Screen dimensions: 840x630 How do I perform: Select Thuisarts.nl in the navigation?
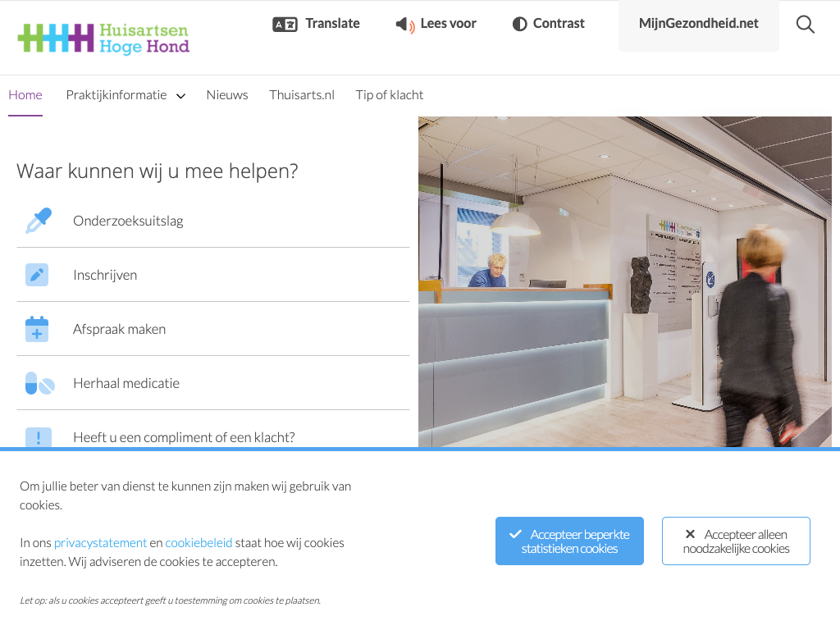click(x=302, y=95)
